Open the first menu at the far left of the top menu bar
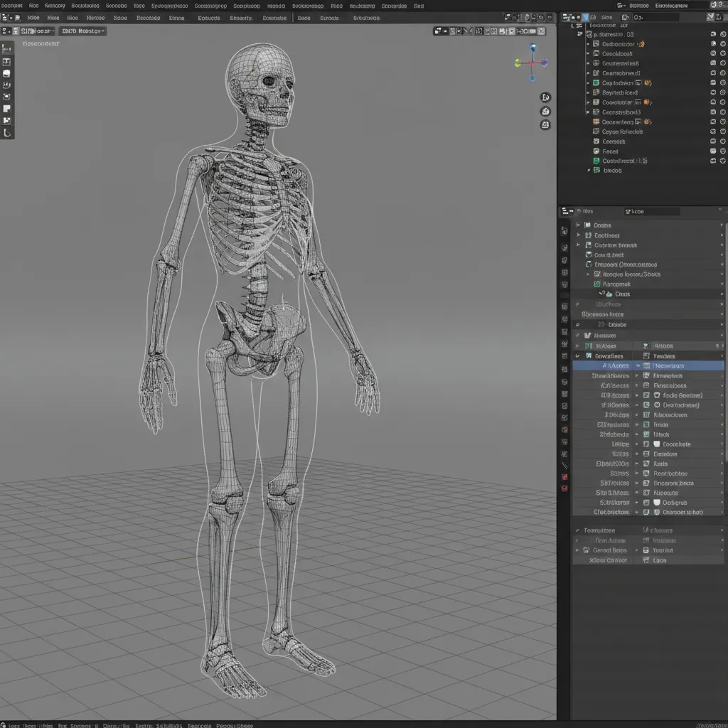 tap(12, 6)
